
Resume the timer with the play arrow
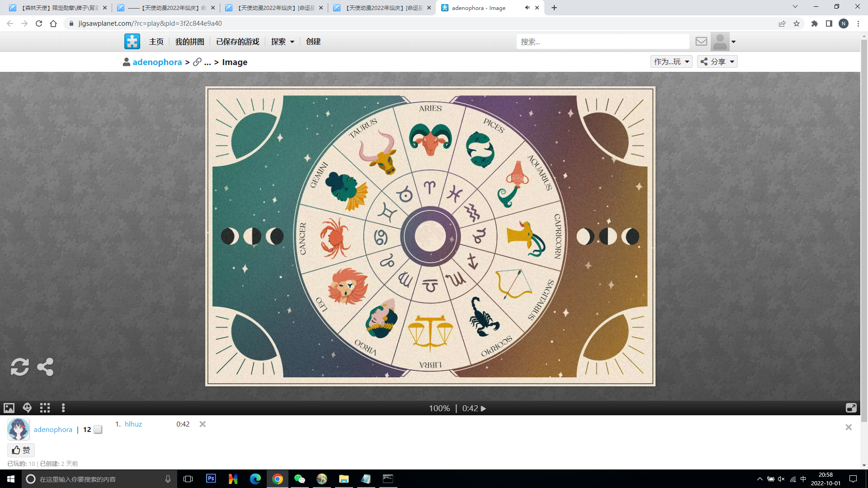483,408
